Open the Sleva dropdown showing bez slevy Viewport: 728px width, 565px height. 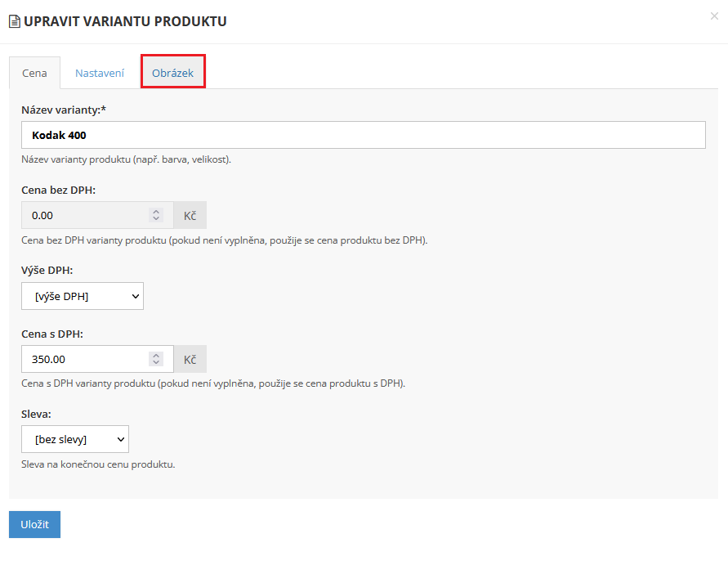pyautogui.click(x=75, y=439)
